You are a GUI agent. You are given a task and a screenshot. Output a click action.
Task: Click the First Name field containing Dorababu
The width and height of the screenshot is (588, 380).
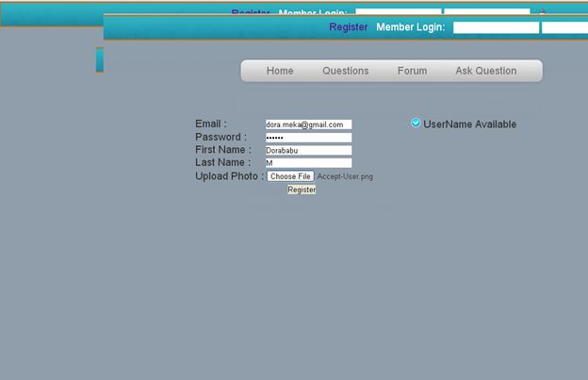[x=309, y=151]
